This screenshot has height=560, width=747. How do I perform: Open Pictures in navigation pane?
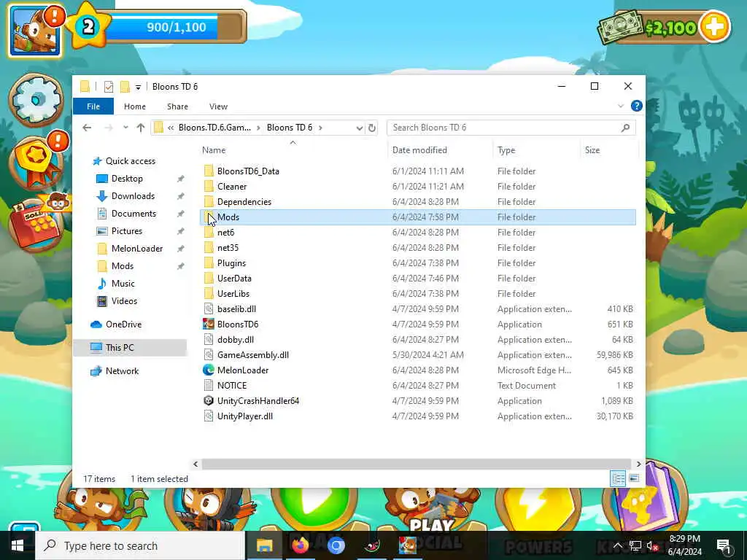click(x=127, y=231)
